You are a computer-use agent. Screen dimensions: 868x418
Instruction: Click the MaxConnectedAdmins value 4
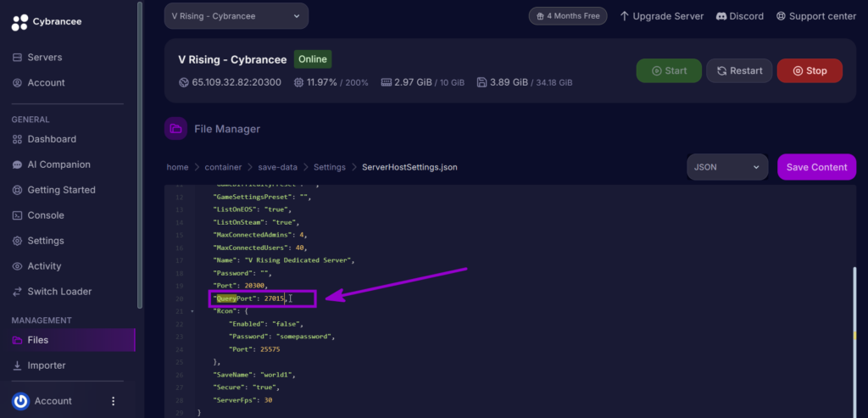tap(301, 236)
